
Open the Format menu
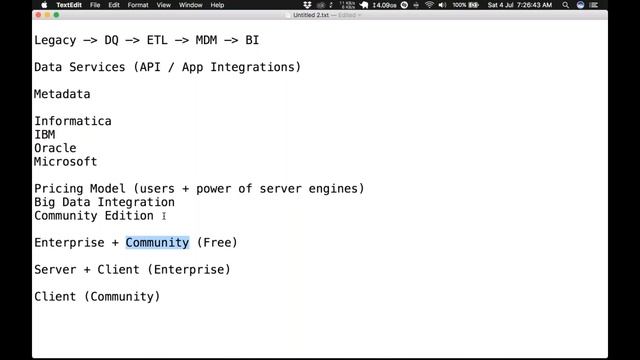point(138,5)
